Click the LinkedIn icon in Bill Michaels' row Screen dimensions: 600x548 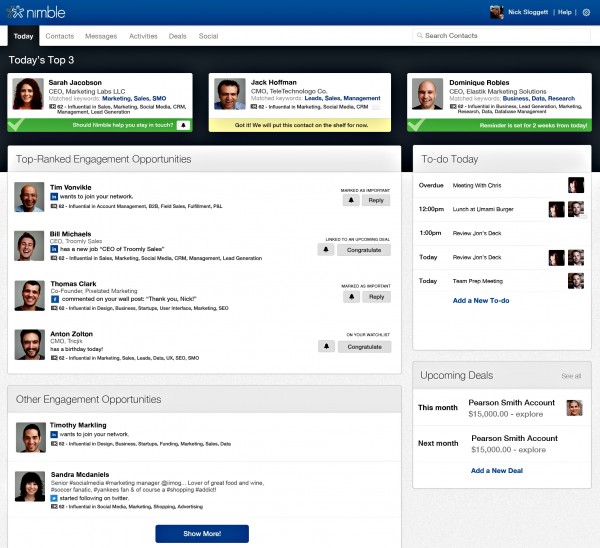54,249
